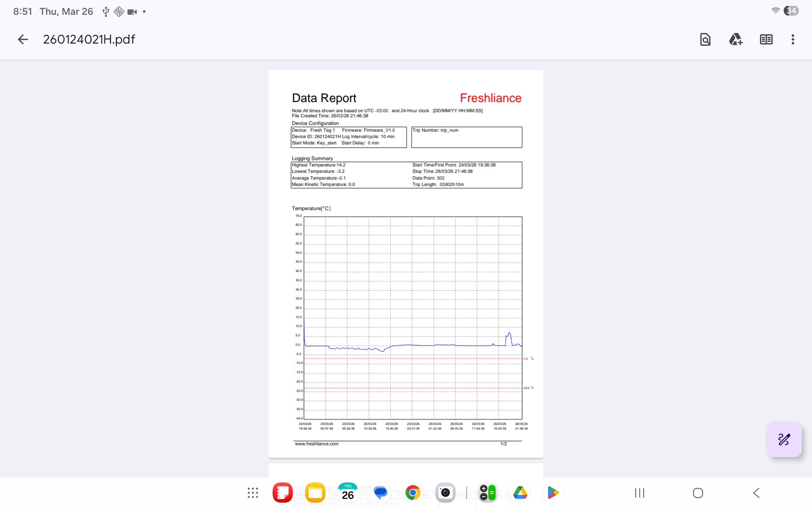Open the three-dot overflow menu
The image size is (812, 508).
pos(793,39)
